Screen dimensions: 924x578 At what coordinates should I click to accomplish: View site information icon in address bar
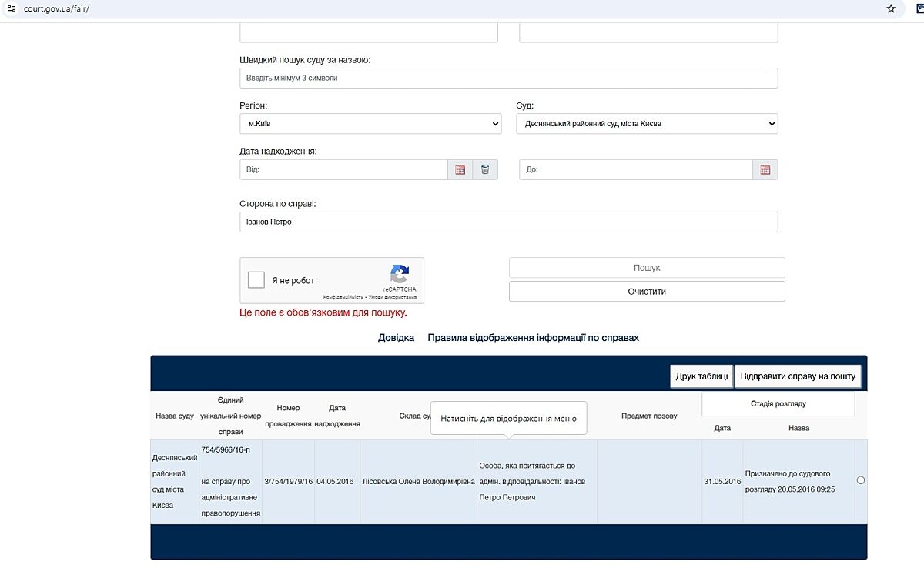pyautogui.click(x=11, y=8)
